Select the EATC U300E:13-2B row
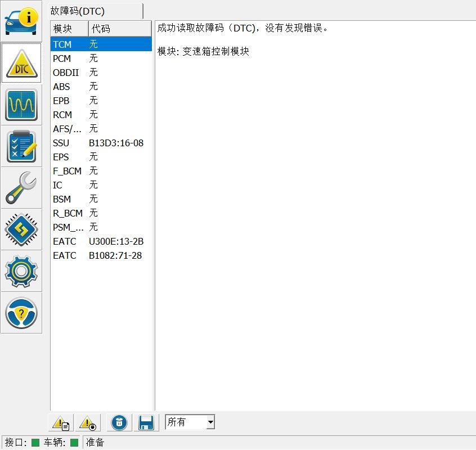This screenshot has width=476, height=450. coord(101,241)
